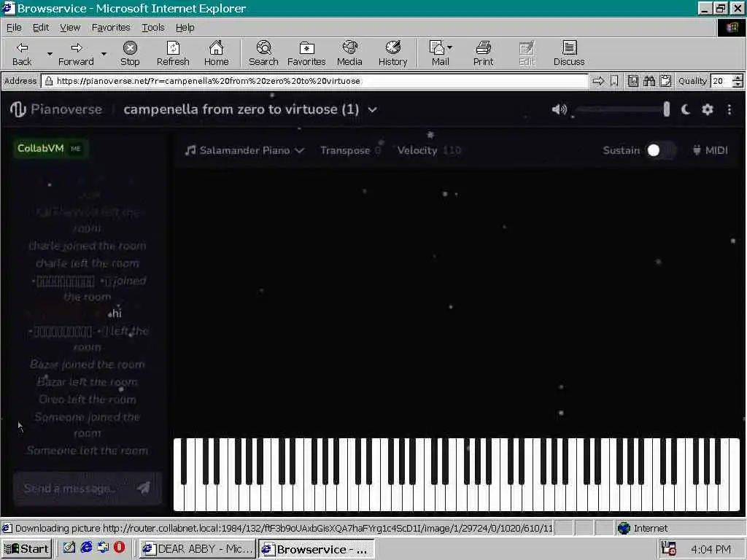Open the History pane

coord(393,53)
